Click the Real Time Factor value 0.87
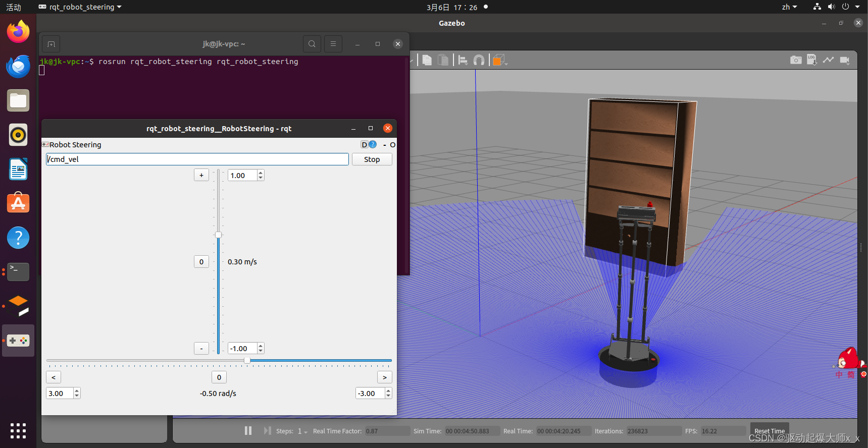868x448 pixels. pyautogui.click(x=387, y=431)
